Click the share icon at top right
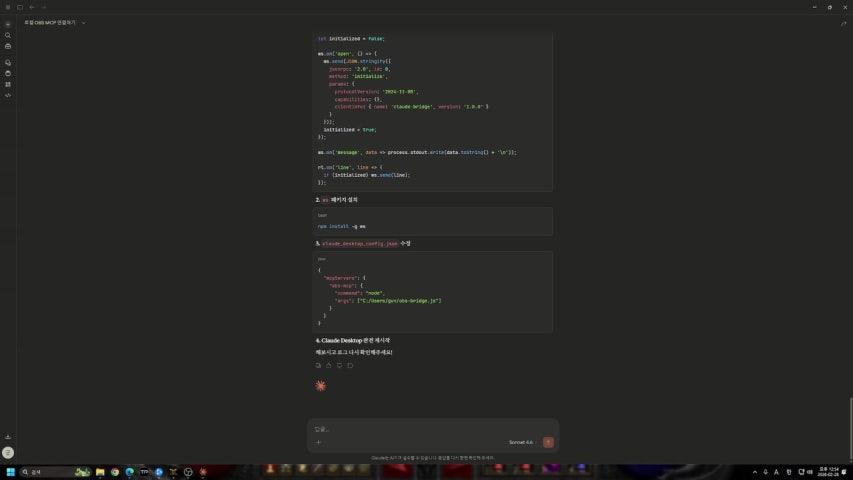853x480 pixels. click(x=843, y=22)
